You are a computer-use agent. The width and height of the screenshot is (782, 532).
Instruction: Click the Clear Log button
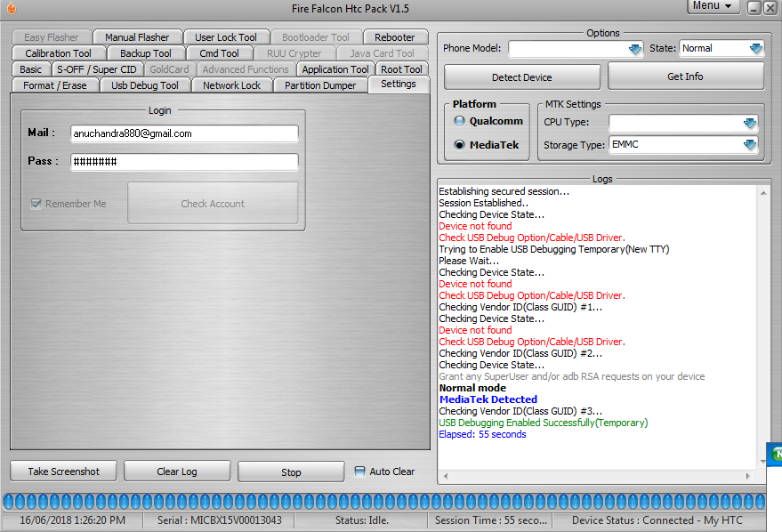coord(177,472)
